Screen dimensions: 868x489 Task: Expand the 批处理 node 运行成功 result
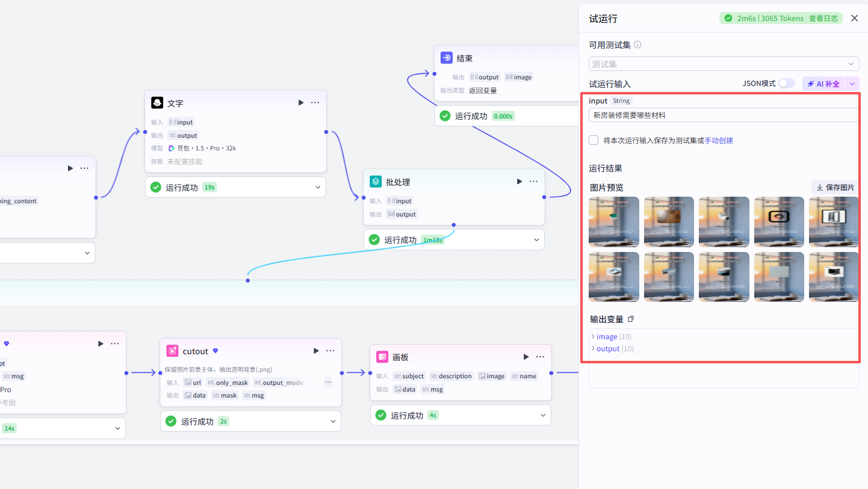pyautogui.click(x=536, y=239)
